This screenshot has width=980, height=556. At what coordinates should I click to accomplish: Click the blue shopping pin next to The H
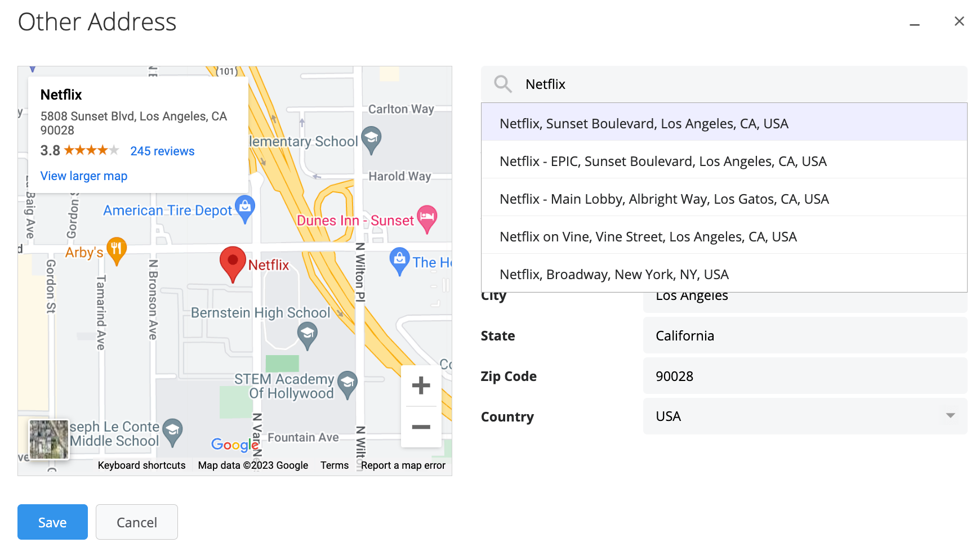tap(399, 261)
